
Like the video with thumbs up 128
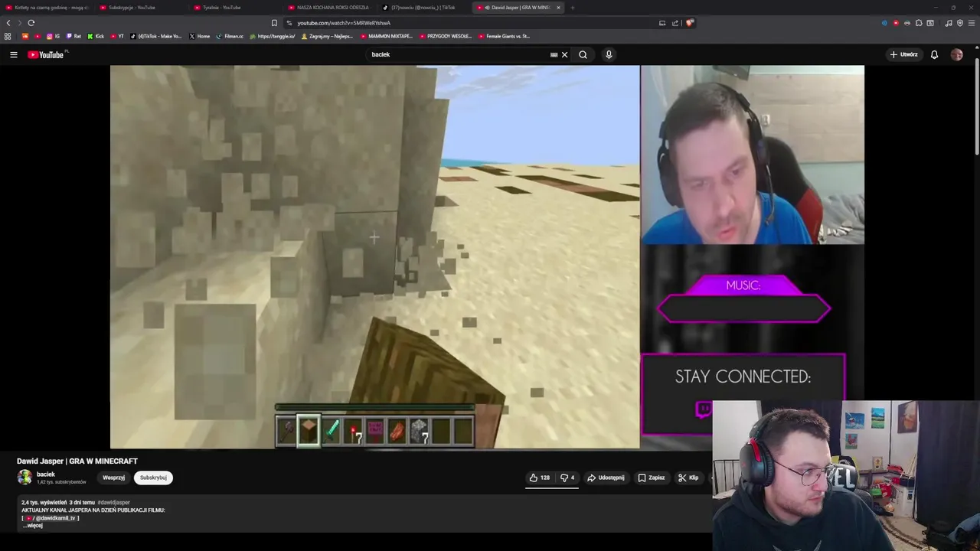540,478
